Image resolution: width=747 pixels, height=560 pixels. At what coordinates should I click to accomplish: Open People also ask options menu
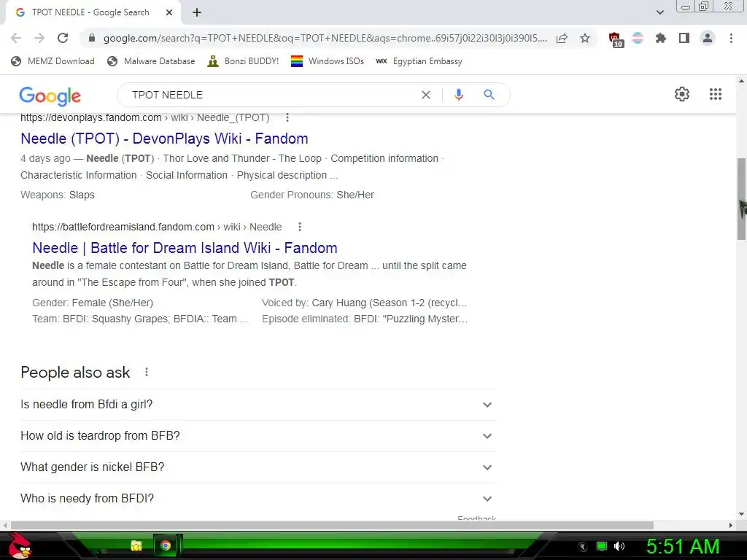tap(147, 372)
